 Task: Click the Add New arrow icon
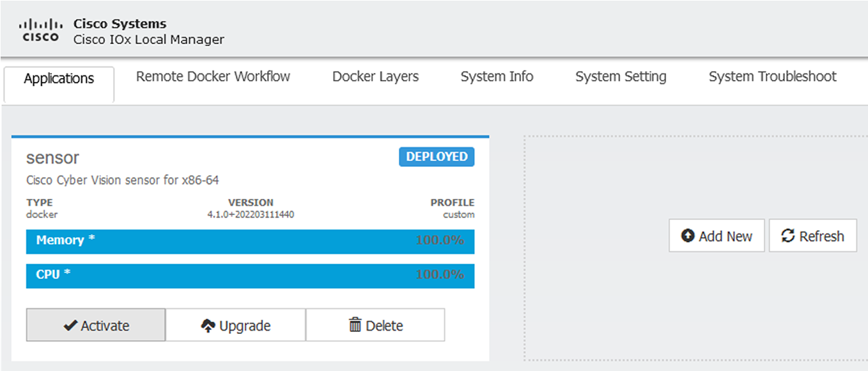(688, 236)
